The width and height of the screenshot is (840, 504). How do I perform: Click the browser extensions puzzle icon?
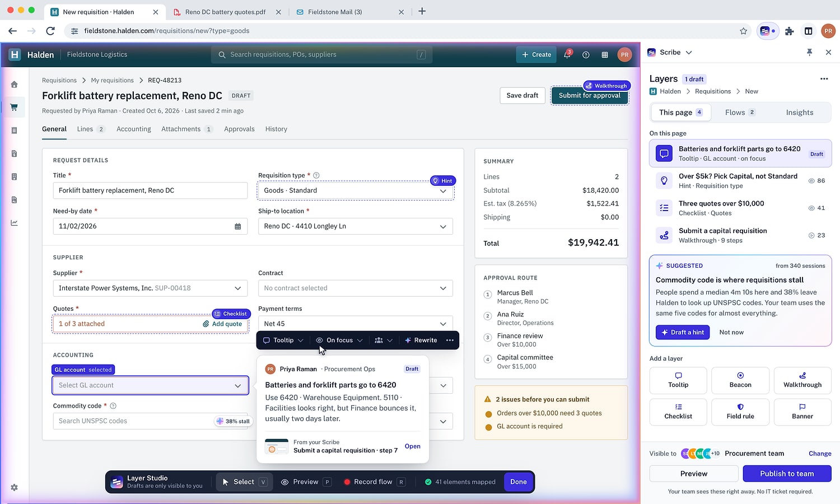[x=789, y=31]
